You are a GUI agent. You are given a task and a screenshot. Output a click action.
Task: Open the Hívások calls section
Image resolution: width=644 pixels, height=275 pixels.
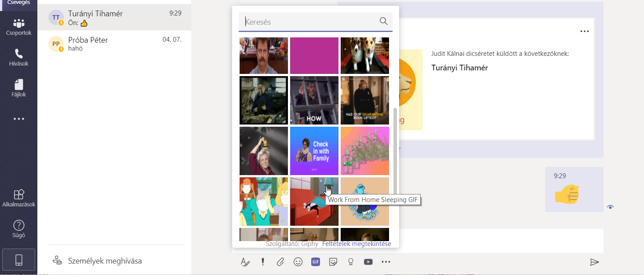tap(18, 58)
